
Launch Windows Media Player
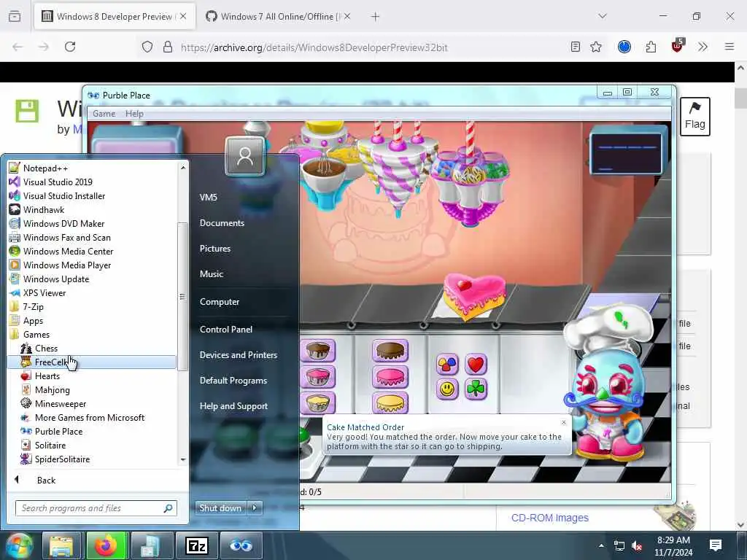pyautogui.click(x=91, y=265)
